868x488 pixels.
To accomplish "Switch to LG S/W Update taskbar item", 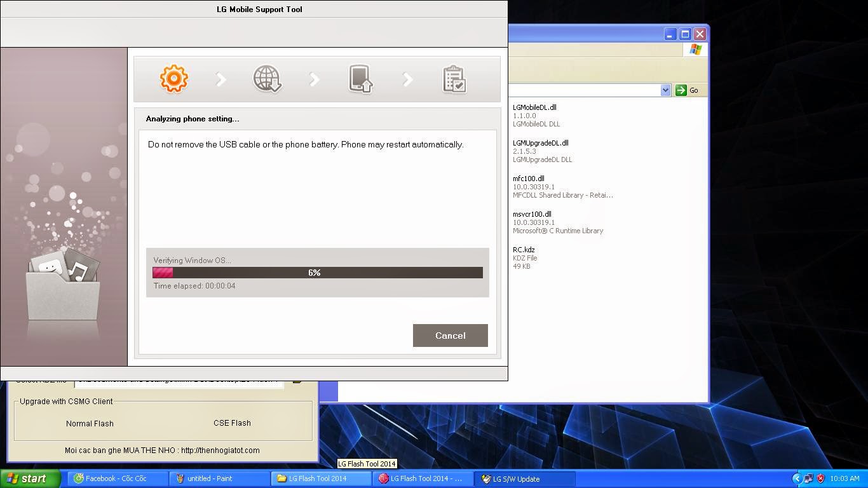I will 526,478.
